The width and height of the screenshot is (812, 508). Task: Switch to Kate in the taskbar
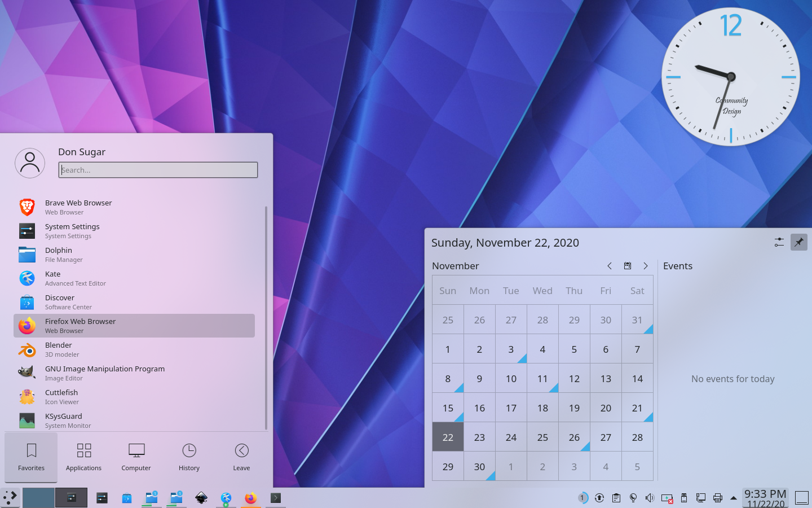tap(226, 498)
